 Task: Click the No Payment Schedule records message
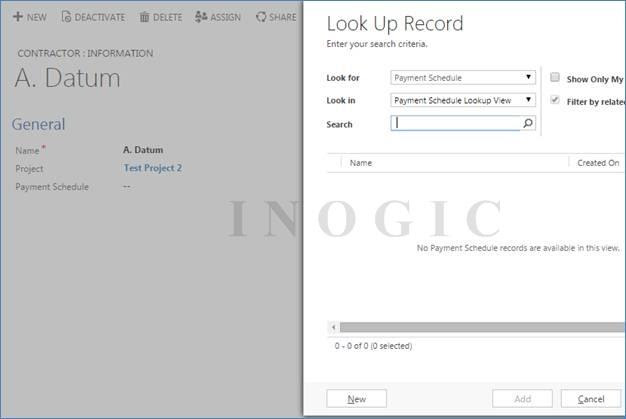point(518,248)
